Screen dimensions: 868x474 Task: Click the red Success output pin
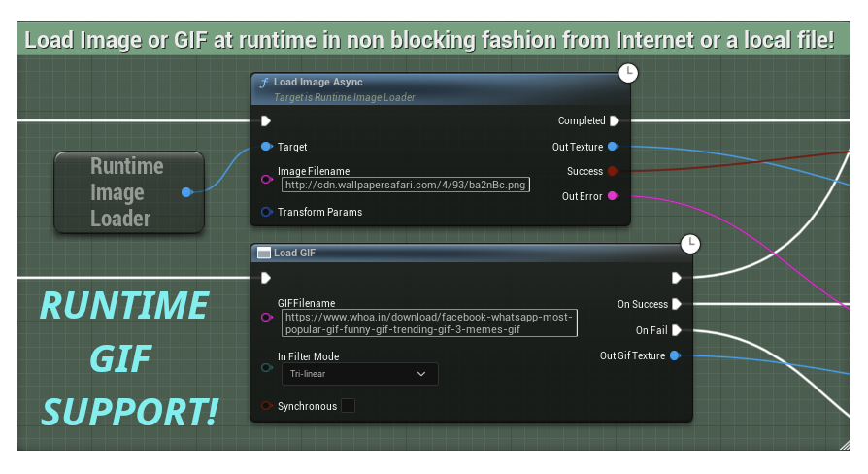[613, 171]
